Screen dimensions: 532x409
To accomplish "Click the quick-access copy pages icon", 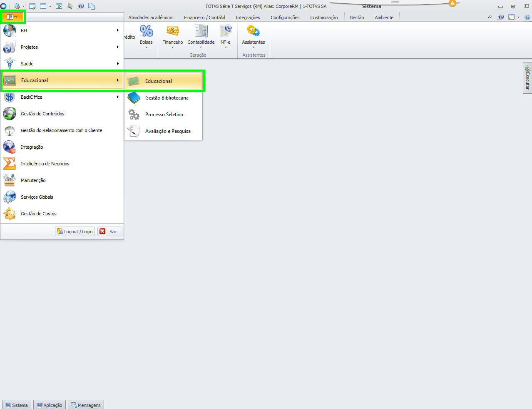I will (x=92, y=6).
